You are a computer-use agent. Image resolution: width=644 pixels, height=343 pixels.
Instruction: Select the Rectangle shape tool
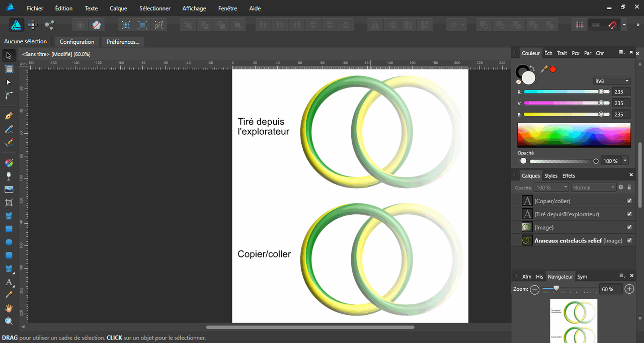[x=9, y=229]
